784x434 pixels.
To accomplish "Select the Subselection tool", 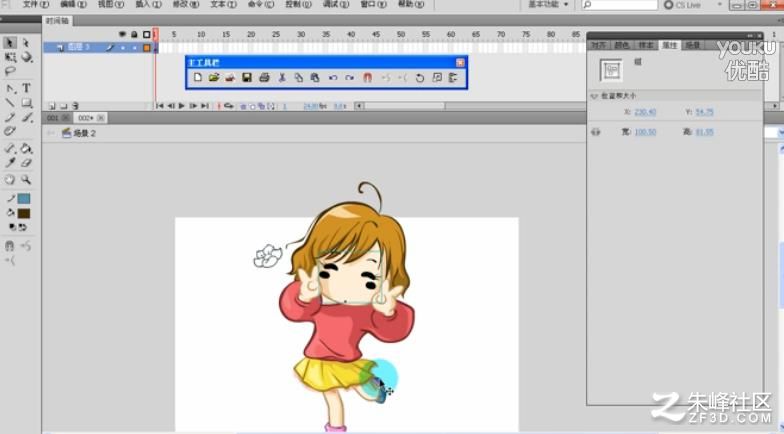I will click(x=26, y=43).
